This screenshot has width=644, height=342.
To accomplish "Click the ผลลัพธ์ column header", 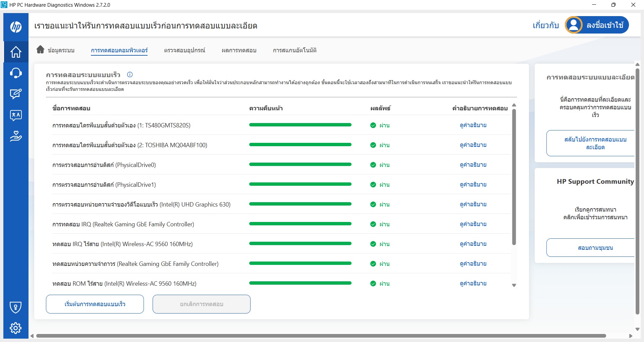I will click(x=380, y=108).
